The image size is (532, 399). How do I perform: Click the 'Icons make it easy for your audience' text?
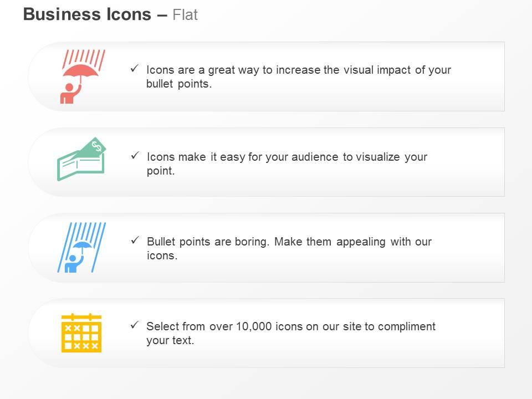point(242,157)
